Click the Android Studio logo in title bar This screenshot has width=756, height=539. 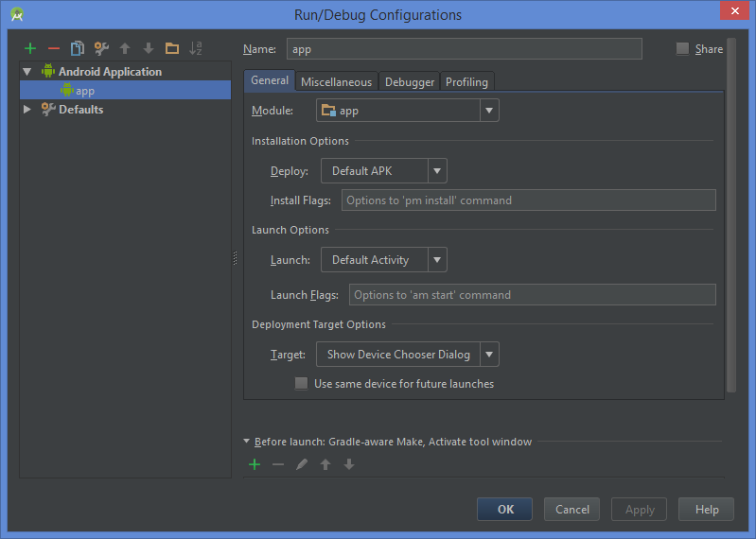click(17, 14)
